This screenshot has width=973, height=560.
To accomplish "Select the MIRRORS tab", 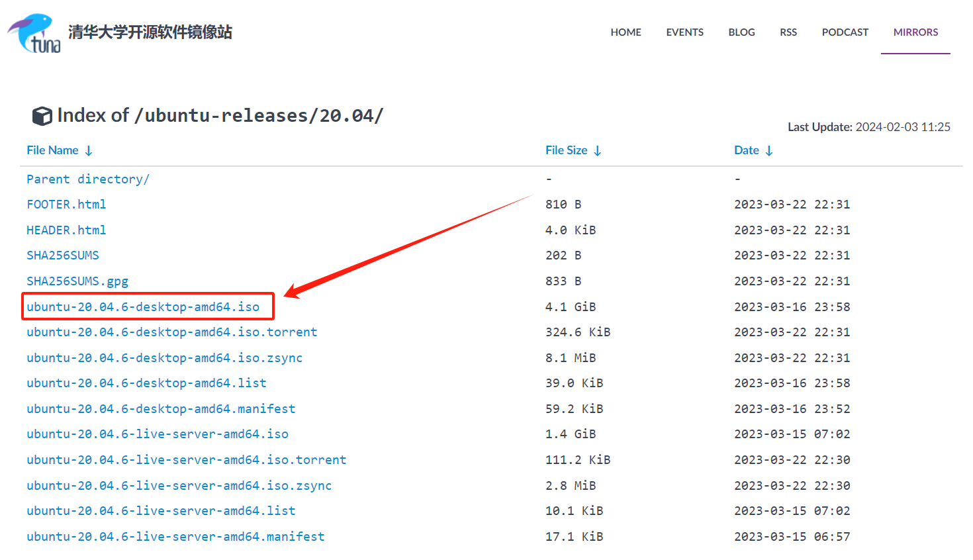I will (x=915, y=32).
